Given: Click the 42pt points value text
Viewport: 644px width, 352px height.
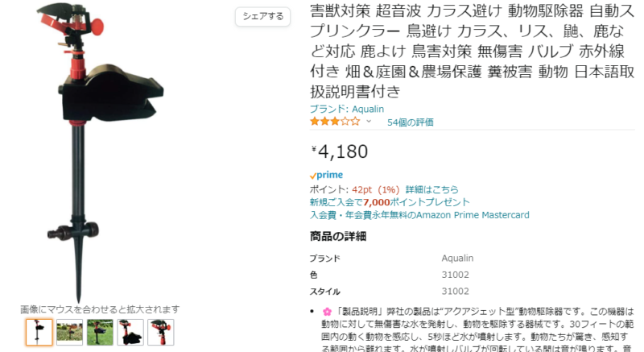Looking at the screenshot, I should click(361, 189).
